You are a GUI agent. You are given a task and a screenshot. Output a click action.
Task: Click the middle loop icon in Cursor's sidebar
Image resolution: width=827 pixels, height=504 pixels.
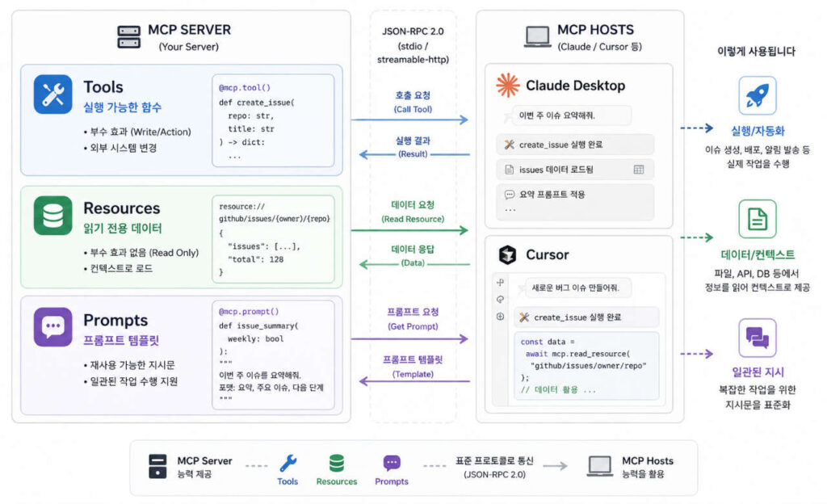point(500,300)
